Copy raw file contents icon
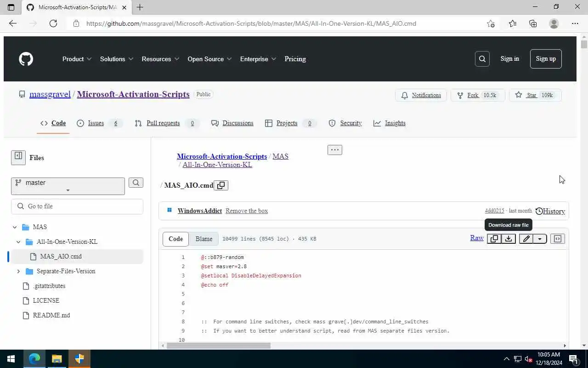The height and width of the screenshot is (368, 588). coord(494,239)
